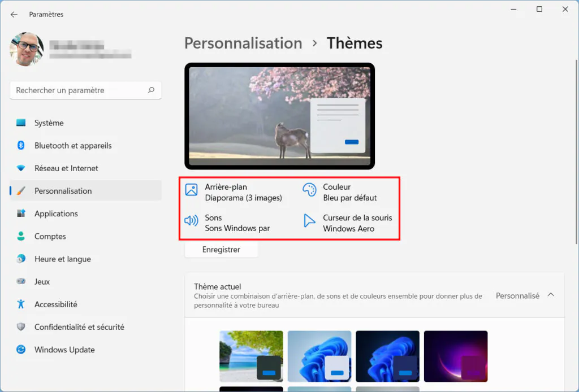
Task: Click the vertical scrollbar on the right
Action: coord(576,151)
